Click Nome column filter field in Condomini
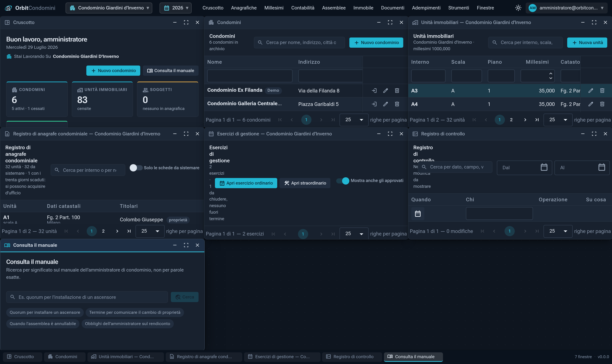 [x=250, y=76]
